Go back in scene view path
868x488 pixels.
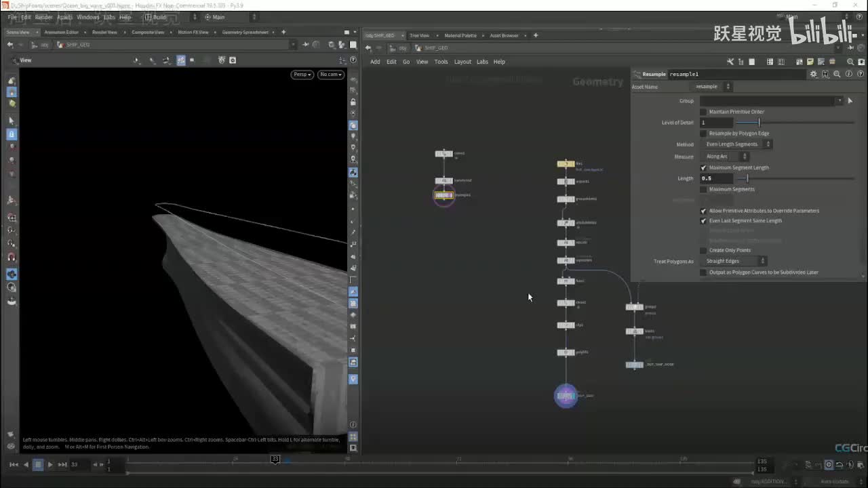(9, 45)
